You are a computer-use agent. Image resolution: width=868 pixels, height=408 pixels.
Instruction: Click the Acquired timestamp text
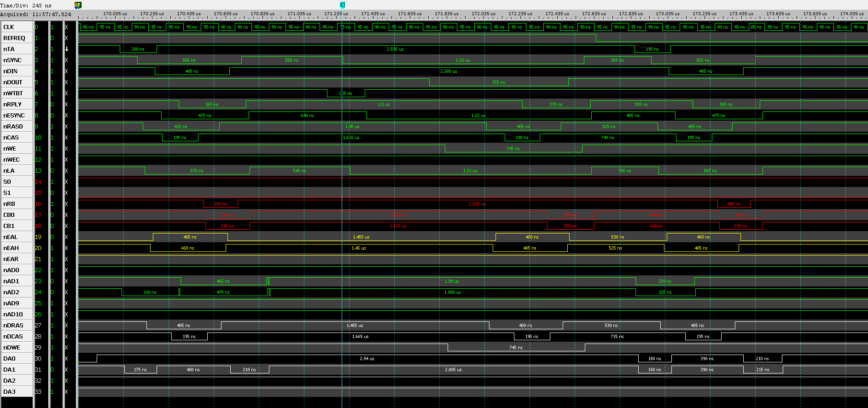pos(36,14)
